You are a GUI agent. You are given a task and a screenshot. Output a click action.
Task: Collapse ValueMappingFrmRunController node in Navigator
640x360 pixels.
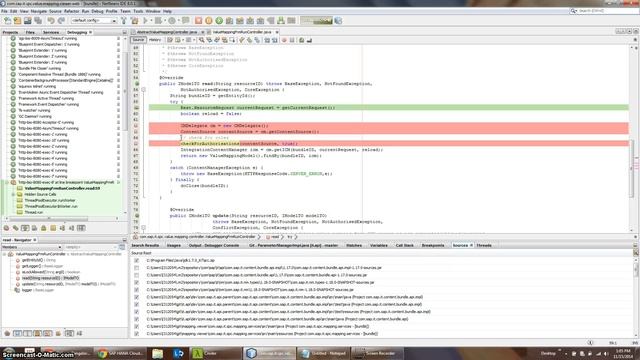[4, 254]
